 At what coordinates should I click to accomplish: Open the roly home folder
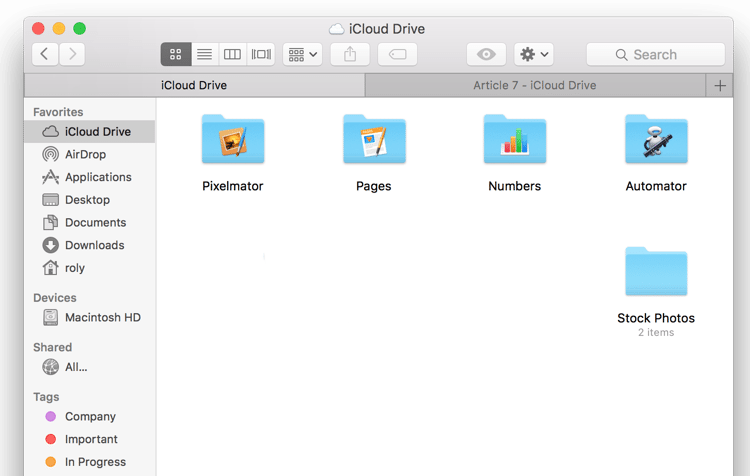pos(89,268)
